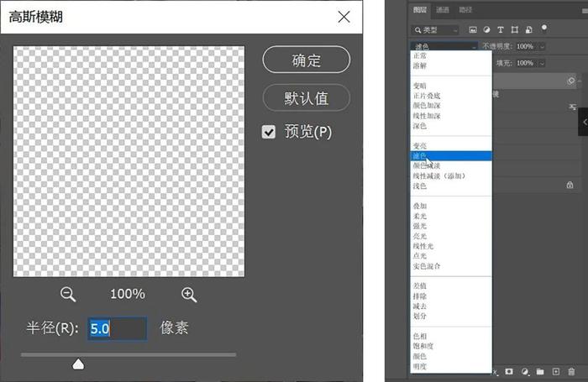This screenshot has width=588, height=382.
Task: Close the 高斯模糊 dialog with X
Action: pyautogui.click(x=344, y=17)
